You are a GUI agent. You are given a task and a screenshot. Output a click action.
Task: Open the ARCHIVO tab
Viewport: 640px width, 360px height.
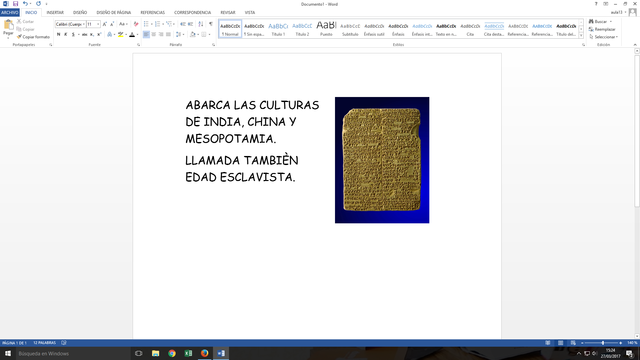[x=10, y=13]
